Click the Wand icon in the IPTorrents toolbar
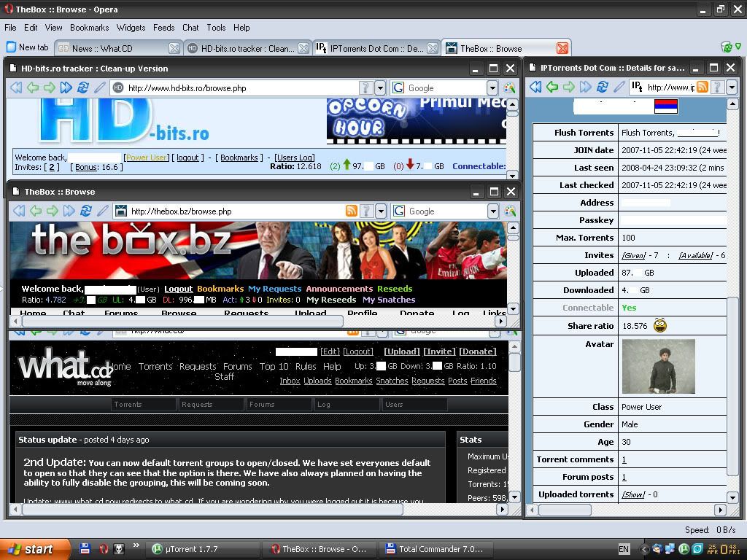Viewport: 747px width, 560px height. [619, 87]
